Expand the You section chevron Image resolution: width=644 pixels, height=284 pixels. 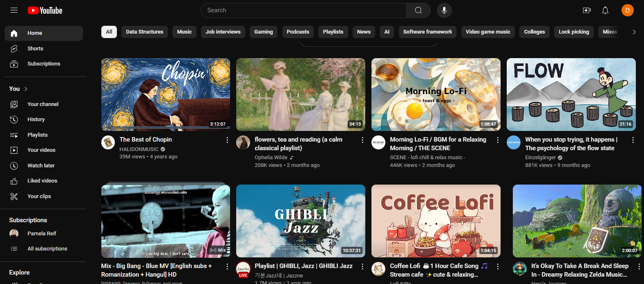pos(26,89)
